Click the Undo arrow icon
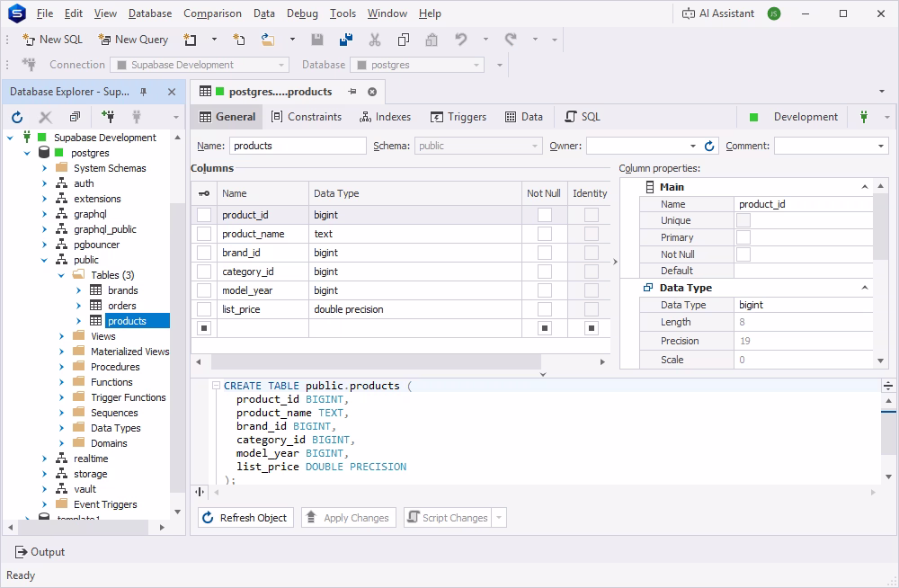Viewport: 899px width, 588px height. pyautogui.click(x=461, y=40)
